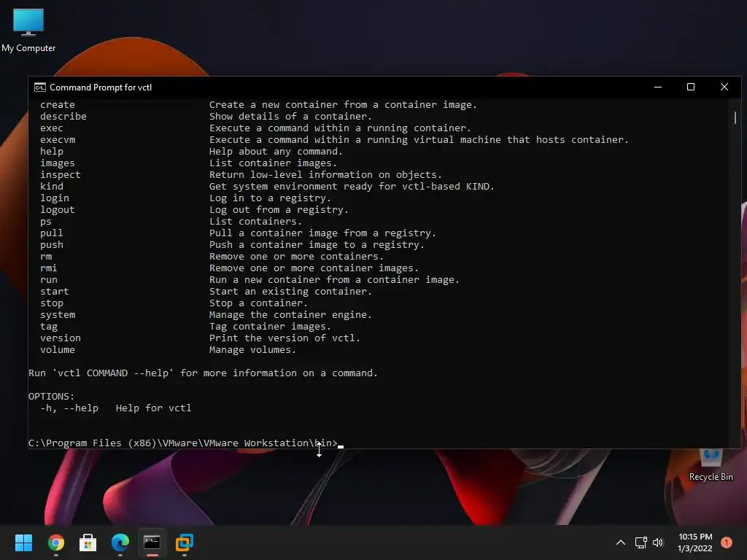Click the 'tag' command text
747x560 pixels.
[49, 326]
